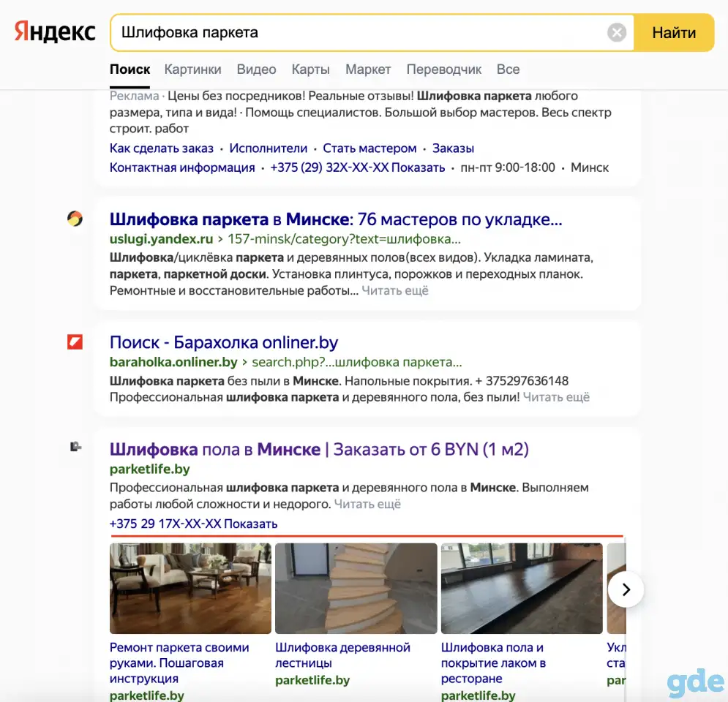
Task: Open the Поиск - Барахолка onliner.by result
Action: pyautogui.click(x=224, y=342)
